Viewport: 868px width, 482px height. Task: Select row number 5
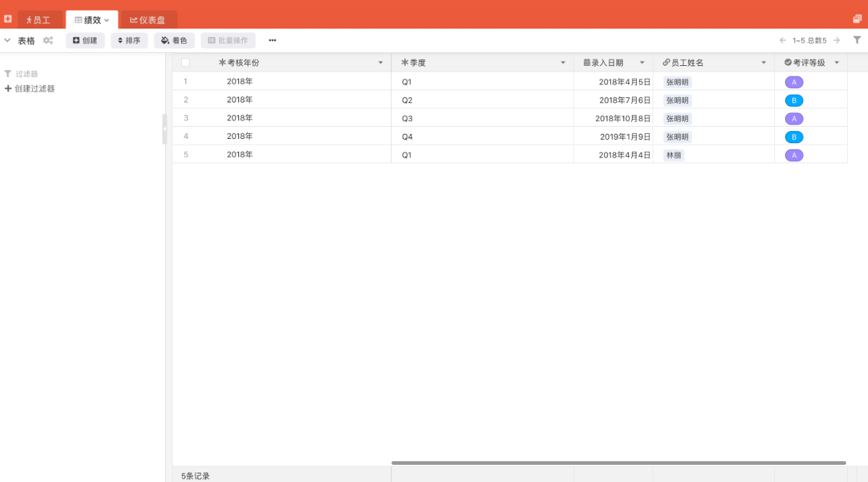pyautogui.click(x=185, y=155)
